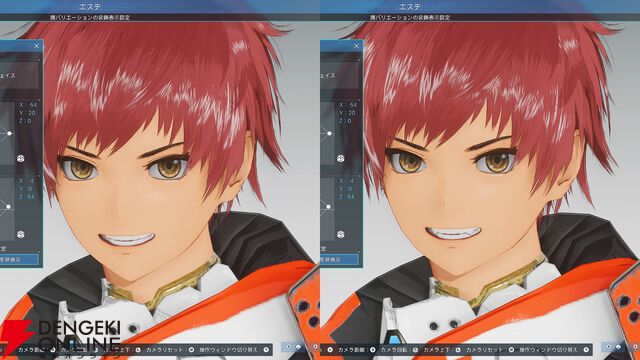Image resolution: width=640 pixels, height=360 pixels.
Task: Click the upper morph slider handle in left window
Action: [x=9, y=133]
